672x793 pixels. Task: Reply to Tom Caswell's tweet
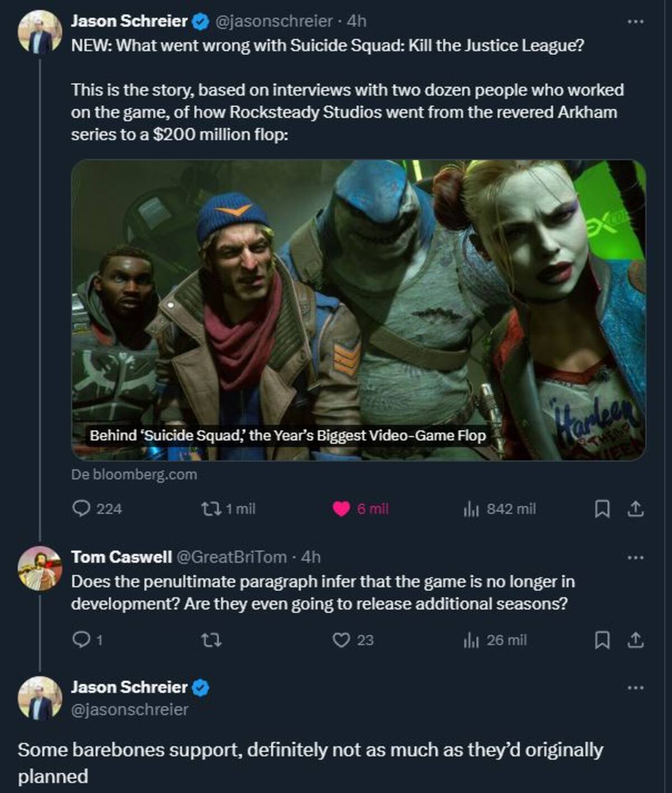87,640
